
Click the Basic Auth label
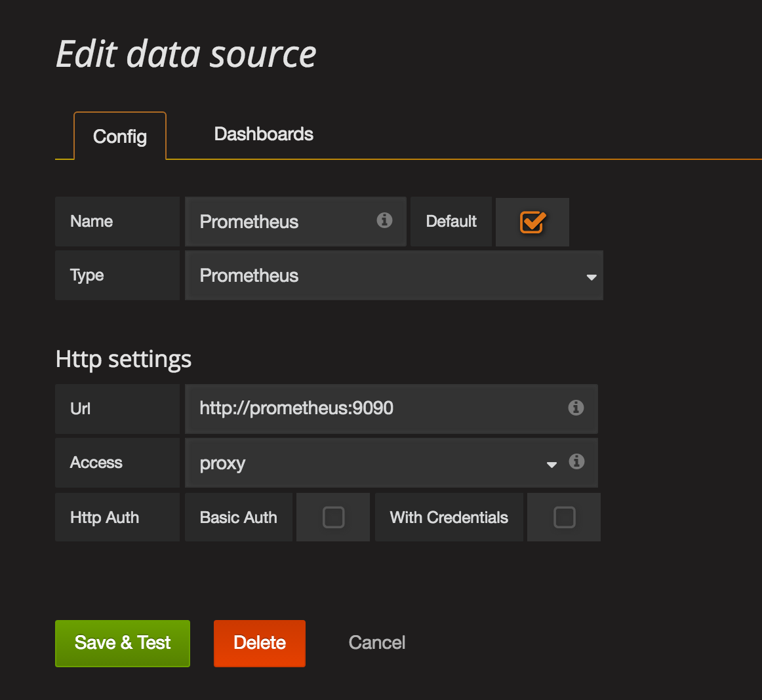pyautogui.click(x=238, y=517)
